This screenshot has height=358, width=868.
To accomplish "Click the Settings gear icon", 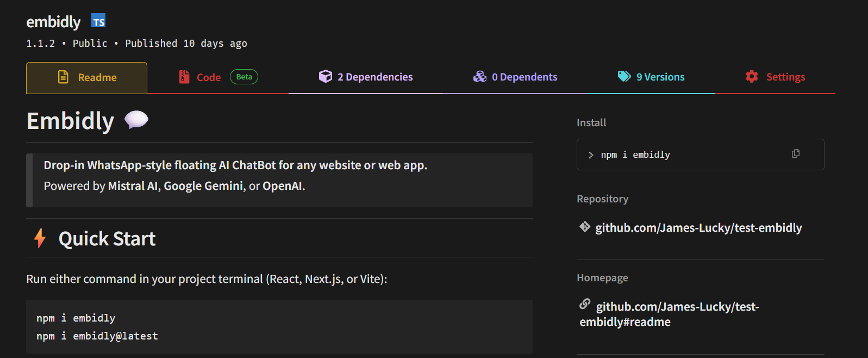I will (752, 77).
